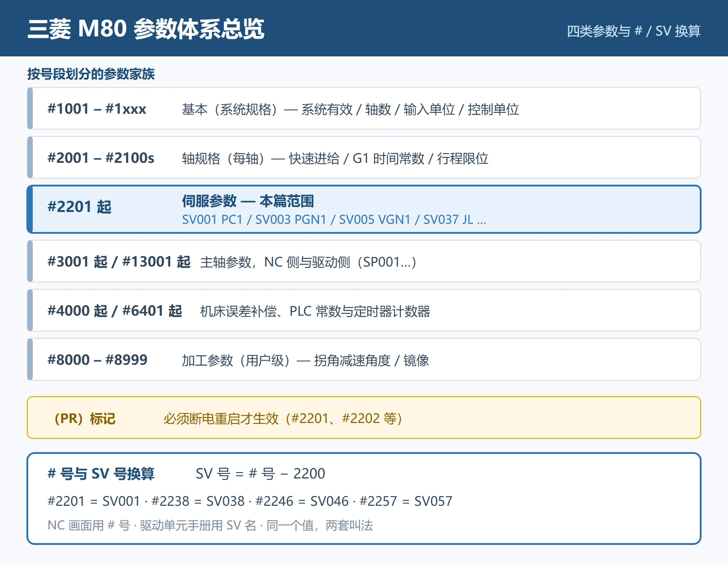Viewport: 728px width, 564px height.
Task: Click the #2201 = SV001 examples line
Action: (250, 501)
